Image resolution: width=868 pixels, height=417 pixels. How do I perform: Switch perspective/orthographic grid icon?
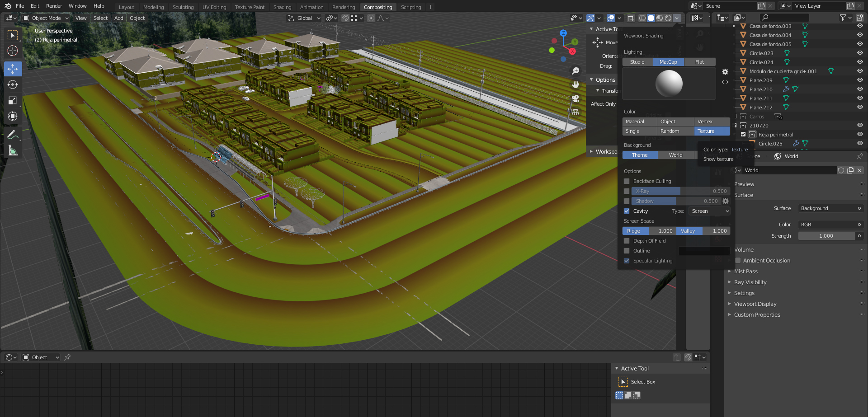pos(576,112)
